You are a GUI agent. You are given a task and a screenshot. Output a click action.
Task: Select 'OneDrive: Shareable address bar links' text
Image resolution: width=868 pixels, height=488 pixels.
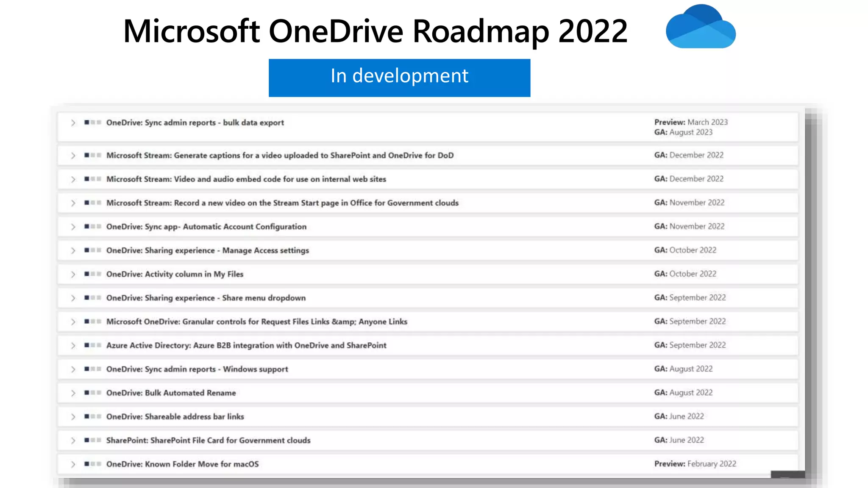coord(175,416)
